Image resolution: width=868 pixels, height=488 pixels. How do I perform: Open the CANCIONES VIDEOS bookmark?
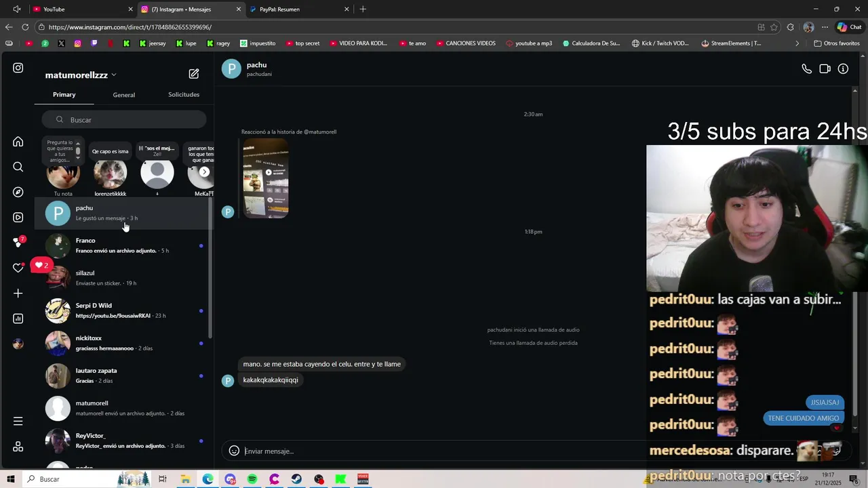tap(466, 43)
